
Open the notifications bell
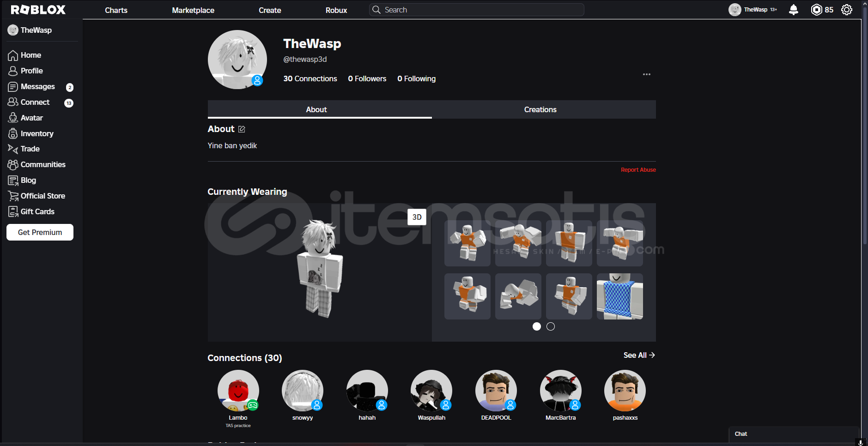[794, 10]
